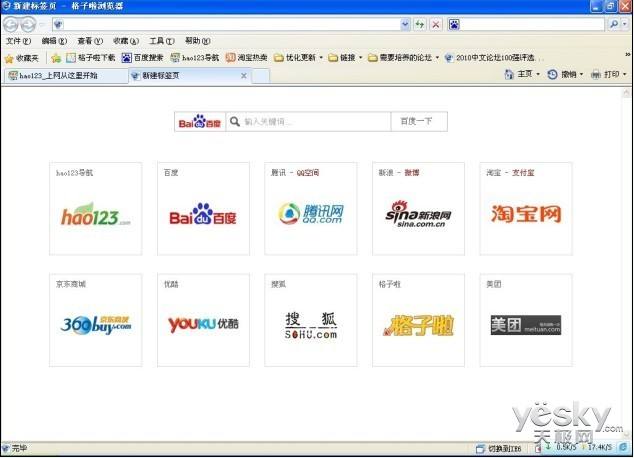Go forward with the Forward arrow

pyautogui.click(x=28, y=25)
